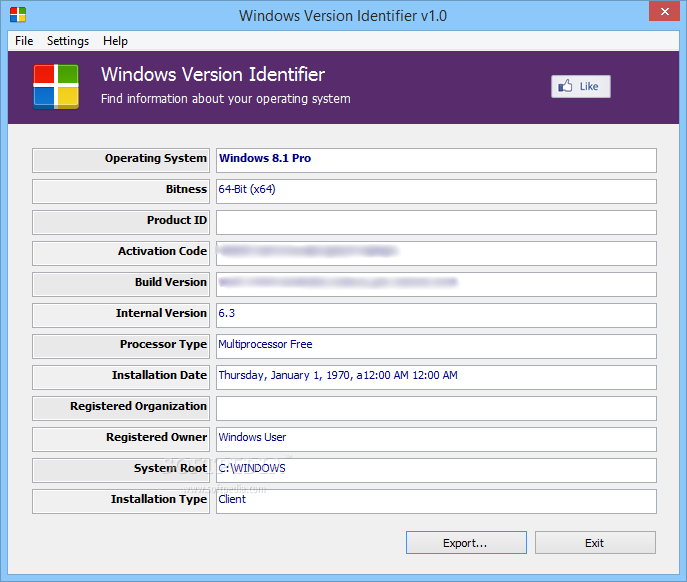Click the Export... button
The height and width of the screenshot is (582, 687).
[x=466, y=543]
